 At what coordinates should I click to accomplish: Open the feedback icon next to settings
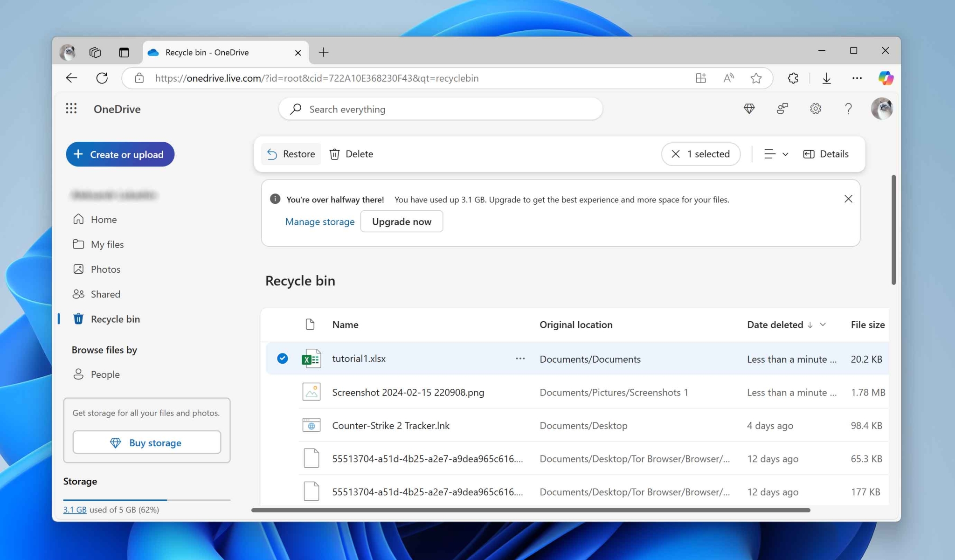pos(782,109)
